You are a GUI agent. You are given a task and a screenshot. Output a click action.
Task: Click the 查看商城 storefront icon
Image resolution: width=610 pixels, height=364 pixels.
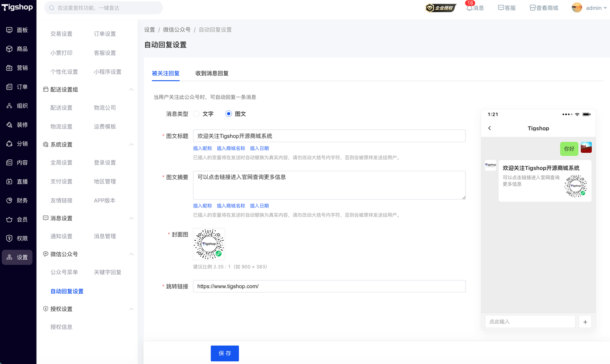tap(533, 8)
